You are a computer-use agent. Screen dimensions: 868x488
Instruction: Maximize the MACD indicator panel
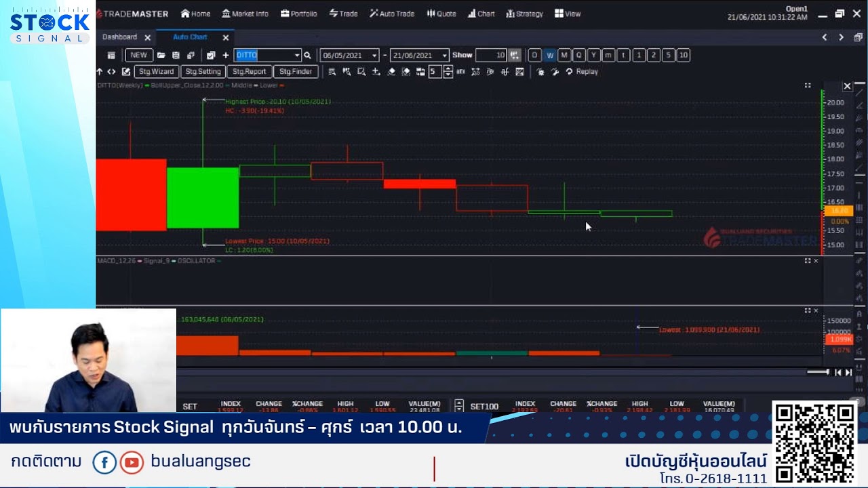coord(808,261)
